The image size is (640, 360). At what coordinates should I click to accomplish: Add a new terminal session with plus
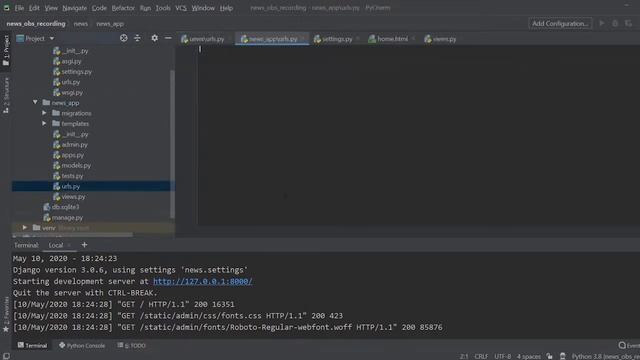click(x=84, y=245)
